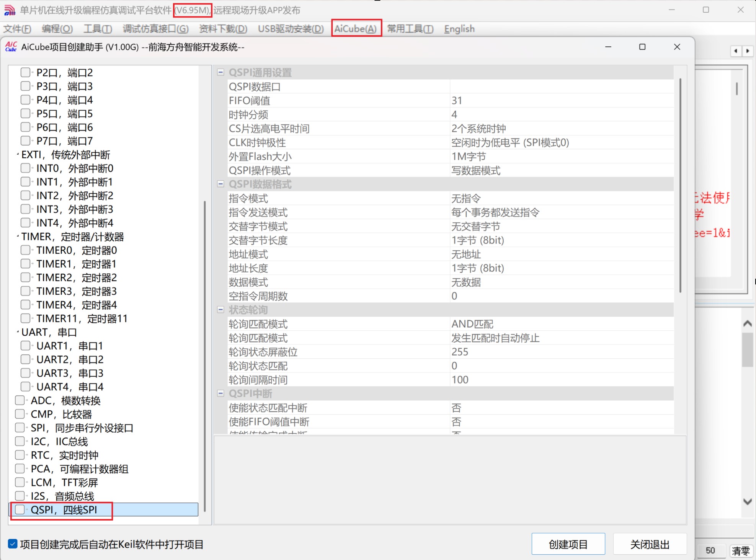
Task: Click the peripheral tree vertical scrollbar
Action: point(205,356)
